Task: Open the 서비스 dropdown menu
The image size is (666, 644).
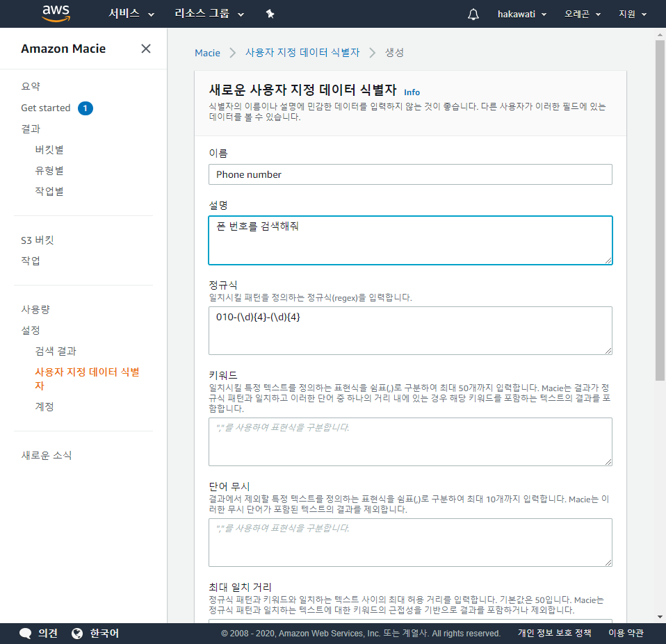Action: (x=131, y=14)
